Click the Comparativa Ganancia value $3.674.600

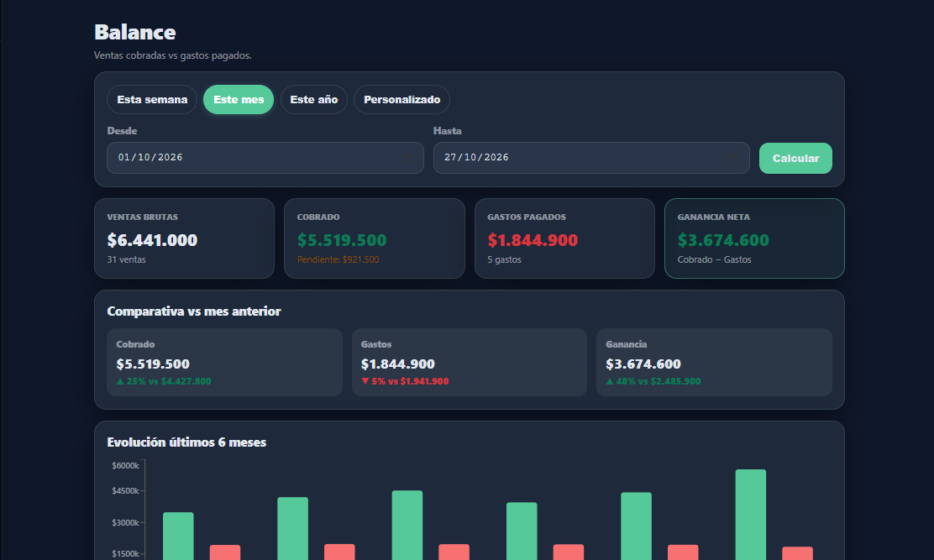coord(643,364)
